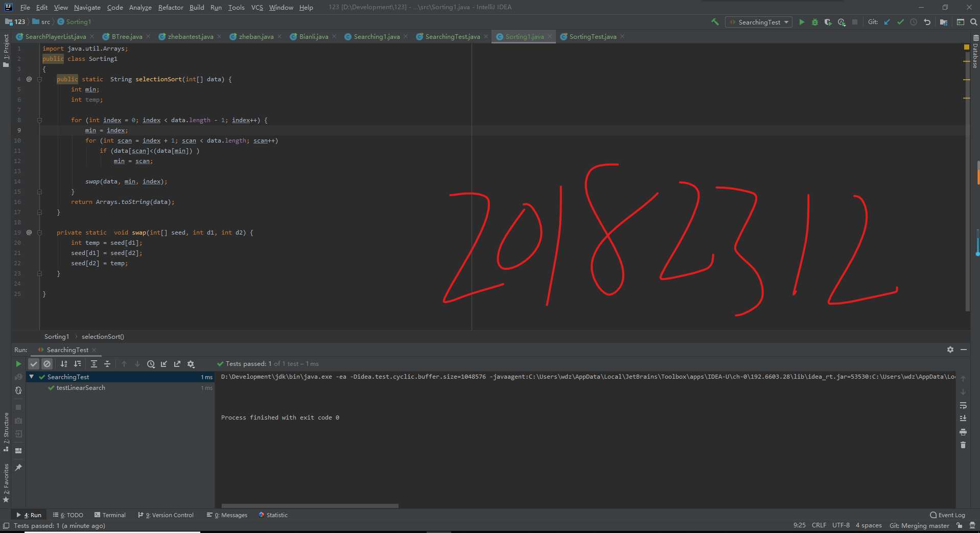Close the Sorting1.java editor tab
Screen dimensions: 980x533
[x=550, y=36]
